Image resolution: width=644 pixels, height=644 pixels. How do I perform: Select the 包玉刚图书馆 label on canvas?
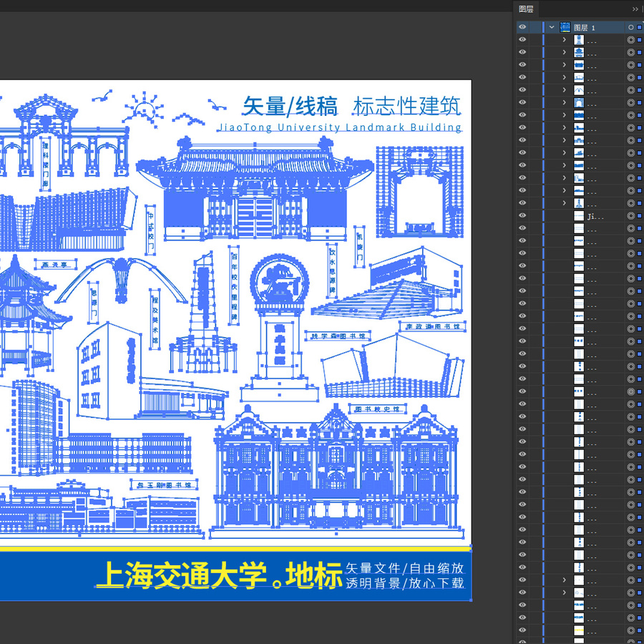pyautogui.click(x=164, y=484)
